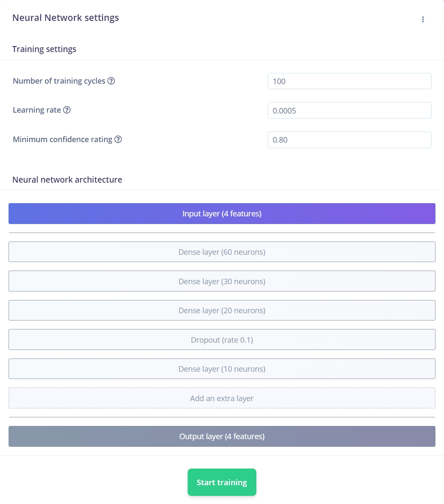444x504 pixels.
Task: Click Dense layer (20 neurons) block
Action: tap(222, 310)
